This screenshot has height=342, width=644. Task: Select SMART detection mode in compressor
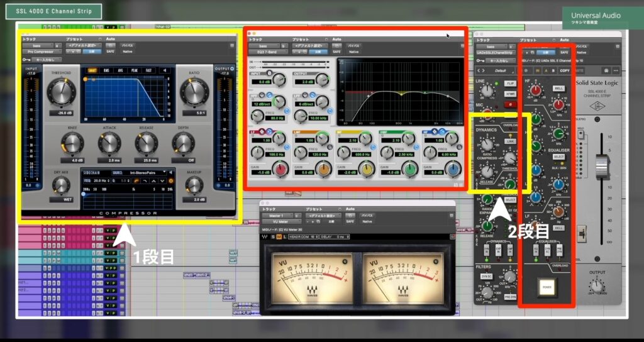pos(93,70)
